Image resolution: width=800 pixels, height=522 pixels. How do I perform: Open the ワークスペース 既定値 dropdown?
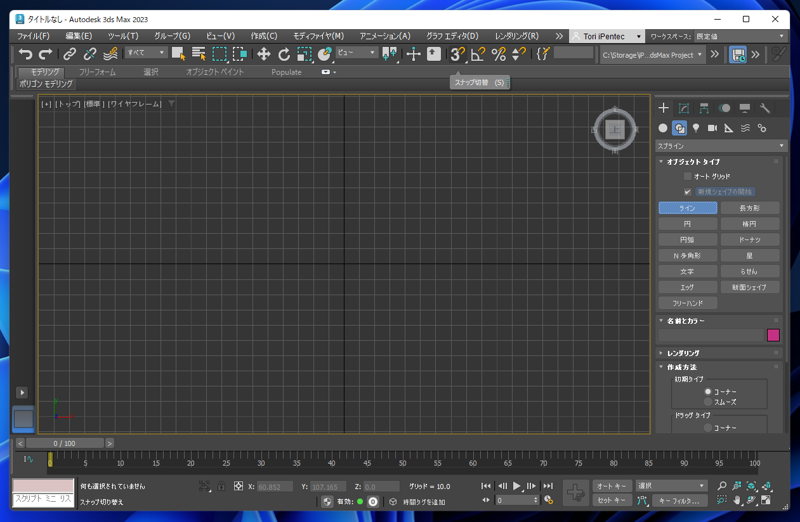[740, 36]
